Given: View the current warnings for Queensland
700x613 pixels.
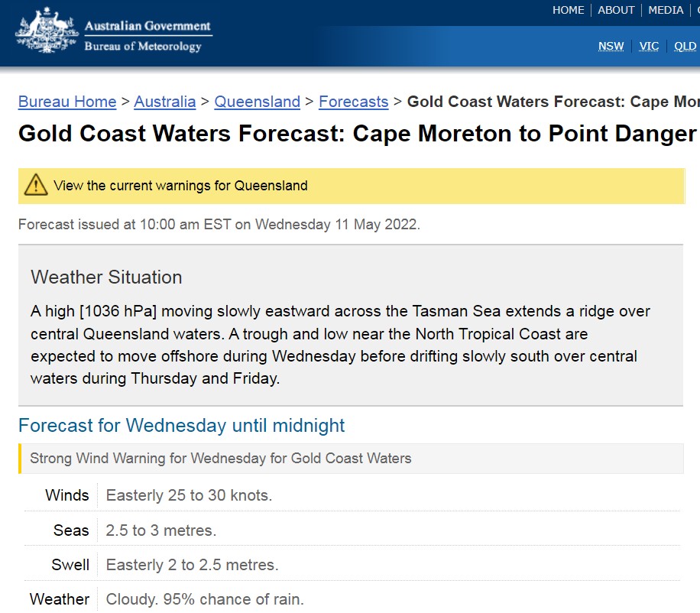Looking at the screenshot, I should click(x=180, y=186).
